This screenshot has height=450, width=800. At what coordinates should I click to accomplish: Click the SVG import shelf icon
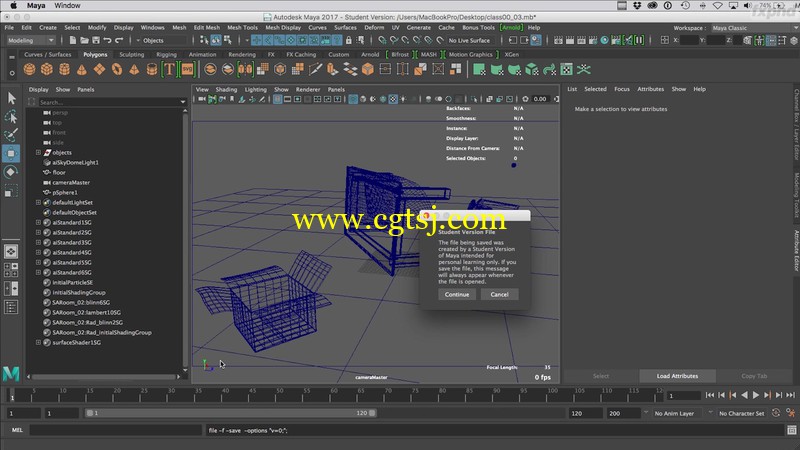pyautogui.click(x=187, y=69)
